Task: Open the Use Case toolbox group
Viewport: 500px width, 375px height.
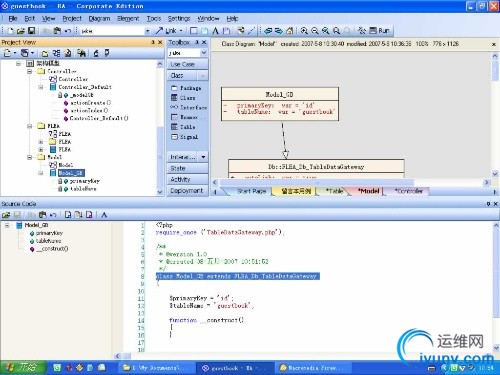Action: [x=188, y=64]
